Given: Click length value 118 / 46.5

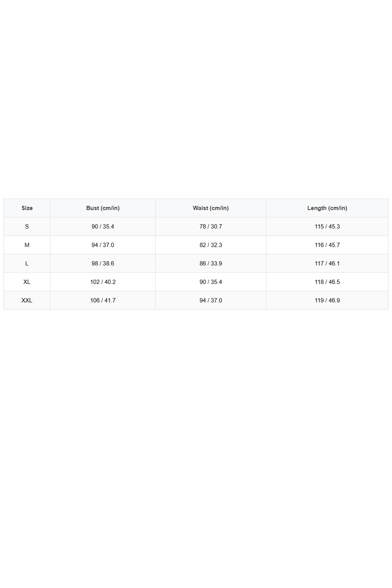Looking at the screenshot, I should (327, 282).
